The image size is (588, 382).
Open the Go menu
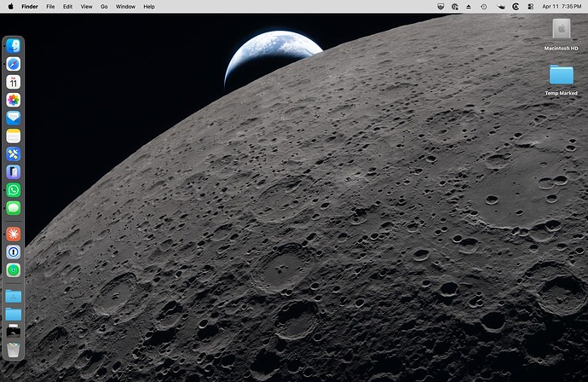coord(104,6)
